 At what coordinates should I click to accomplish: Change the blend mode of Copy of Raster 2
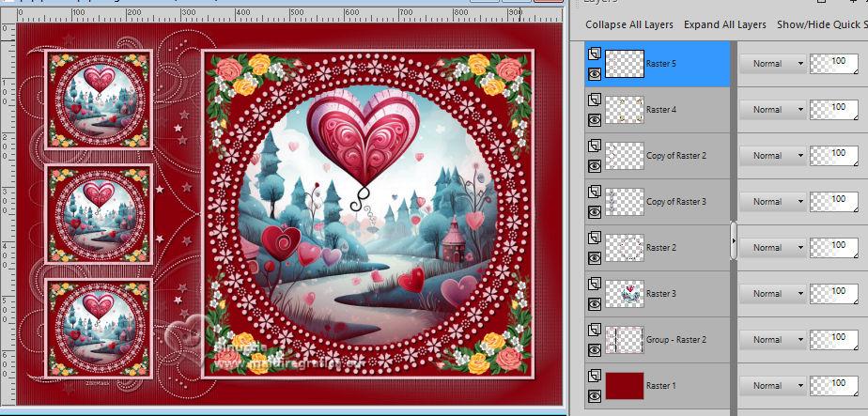(x=773, y=156)
